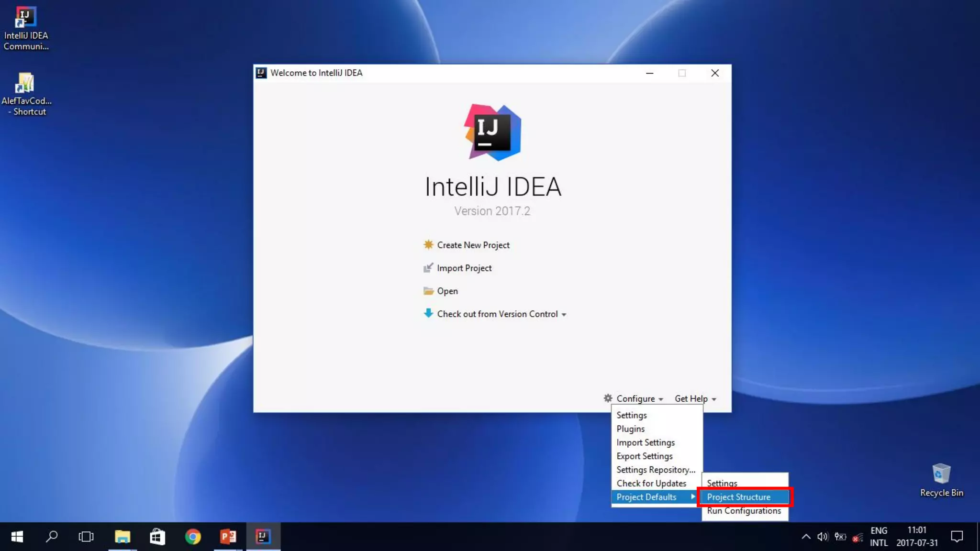Click the folder icon beside Open
This screenshot has height=551, width=980.
pos(428,290)
